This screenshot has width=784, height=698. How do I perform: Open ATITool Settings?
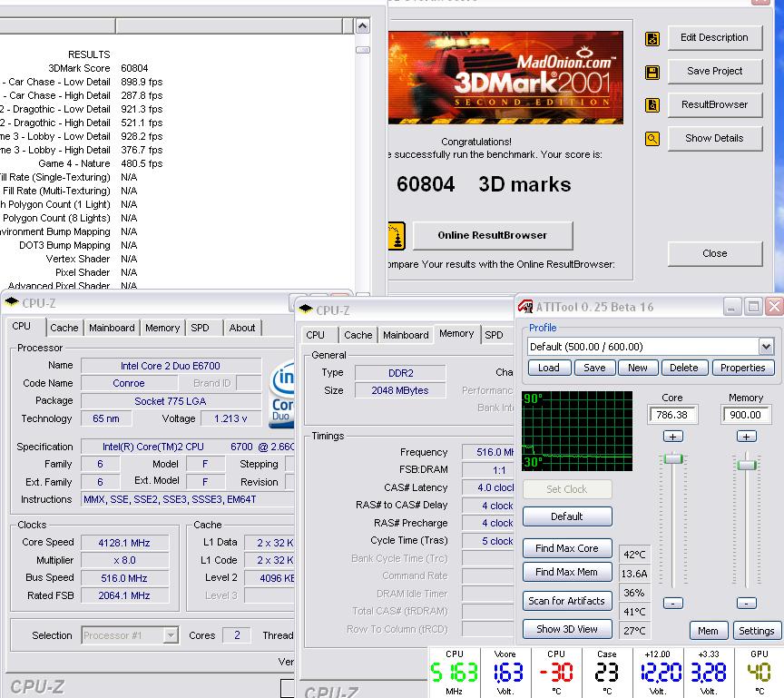(757, 631)
